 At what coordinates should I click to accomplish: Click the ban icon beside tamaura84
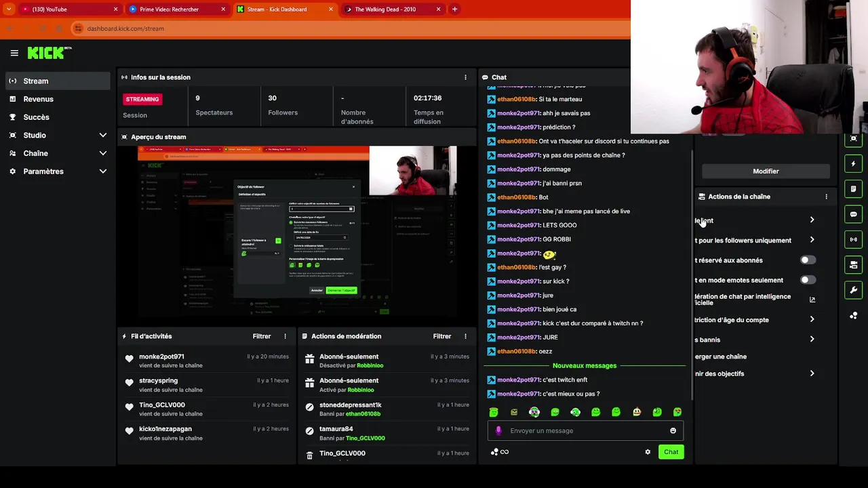point(310,431)
